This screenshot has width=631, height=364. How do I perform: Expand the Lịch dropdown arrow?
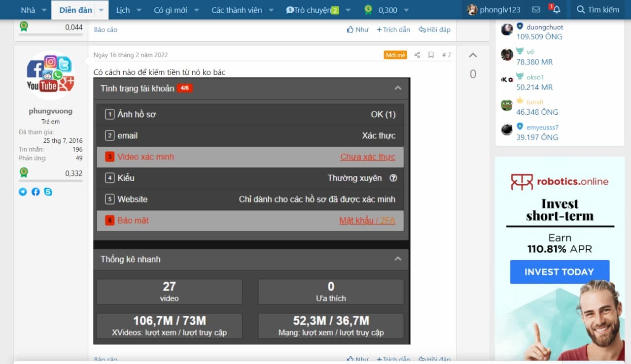click(x=139, y=10)
